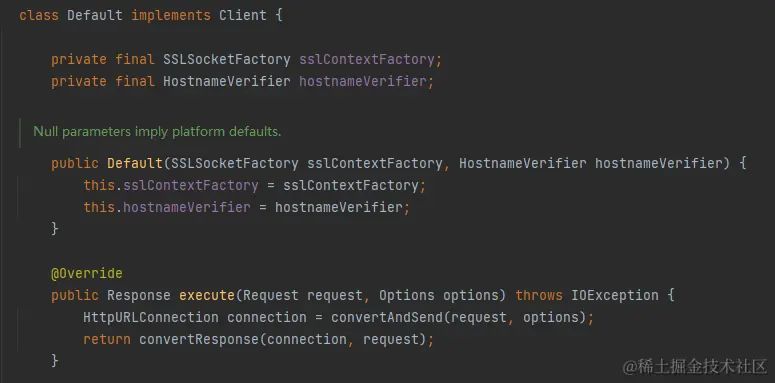The width and height of the screenshot is (775, 383).
Task: Click the Default constructor name after public
Action: (135, 163)
